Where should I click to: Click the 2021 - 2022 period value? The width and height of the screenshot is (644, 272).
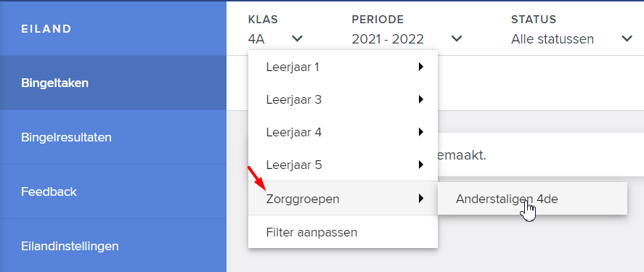388,39
